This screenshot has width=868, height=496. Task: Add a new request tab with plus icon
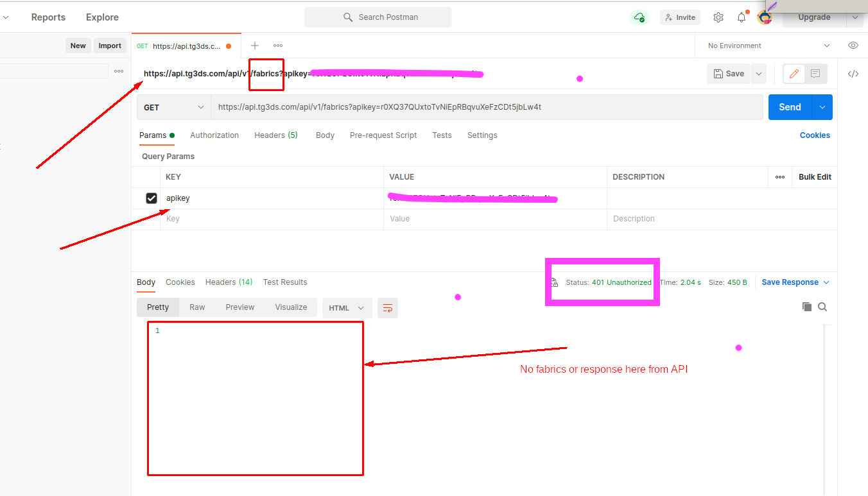[255, 46]
